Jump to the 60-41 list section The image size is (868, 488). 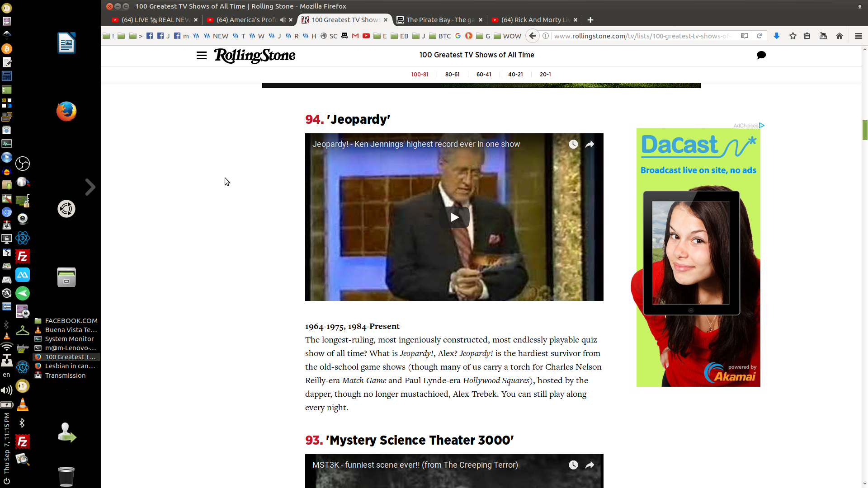(484, 75)
